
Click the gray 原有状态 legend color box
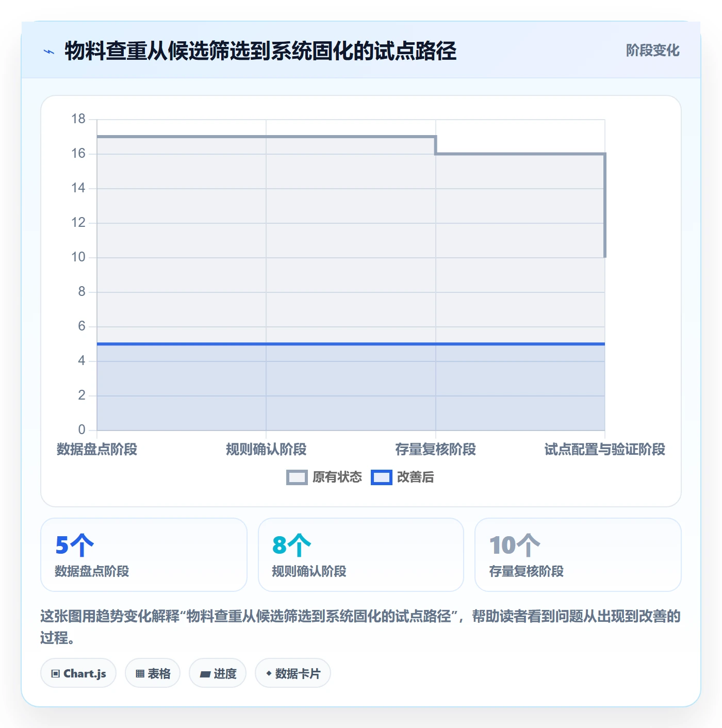click(297, 477)
